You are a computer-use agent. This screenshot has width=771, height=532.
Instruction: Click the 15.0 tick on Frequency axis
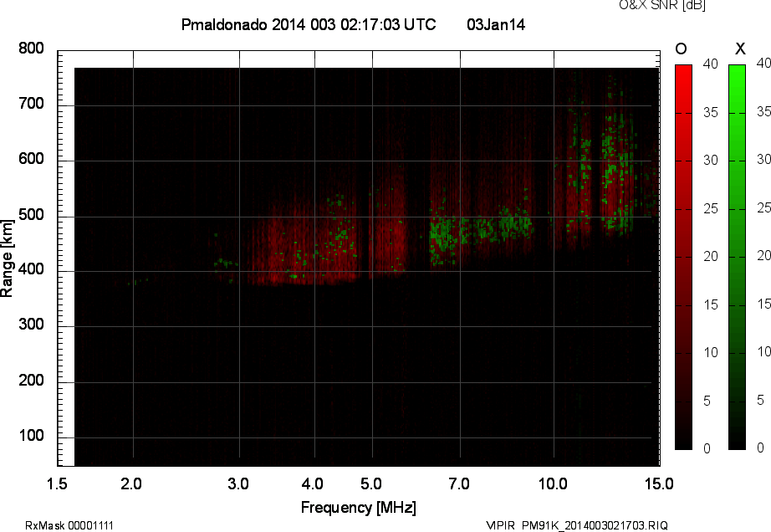(x=659, y=484)
